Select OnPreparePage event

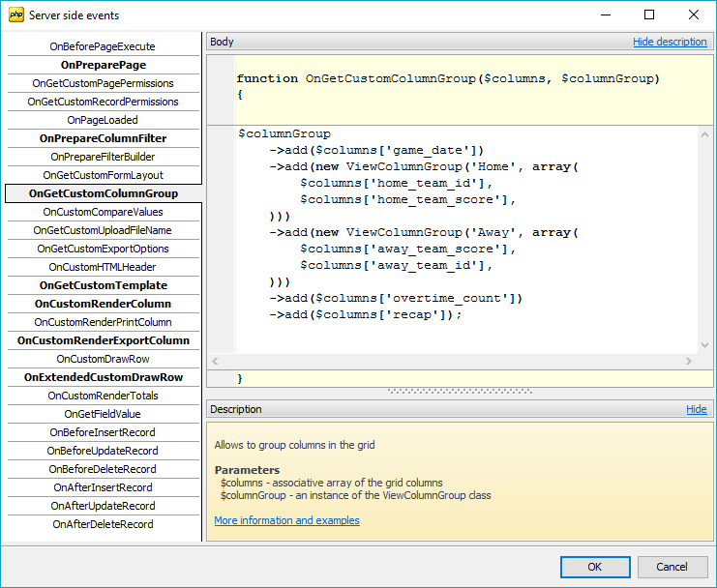103,65
